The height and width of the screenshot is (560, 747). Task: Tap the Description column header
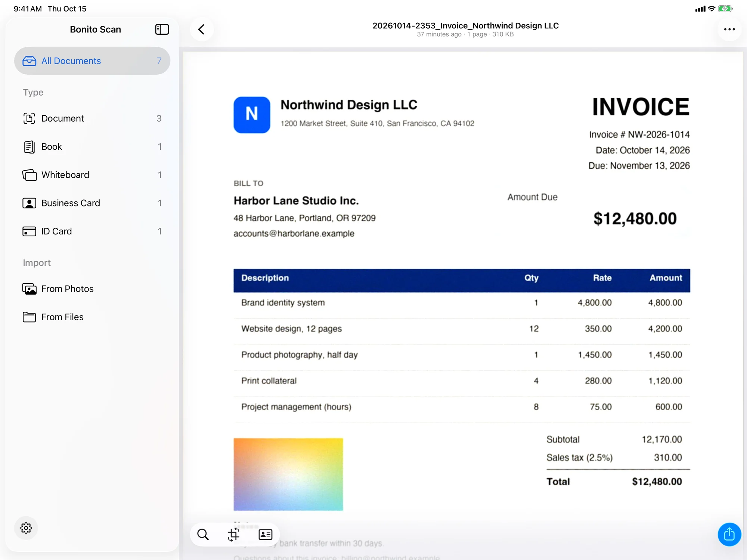click(x=265, y=278)
